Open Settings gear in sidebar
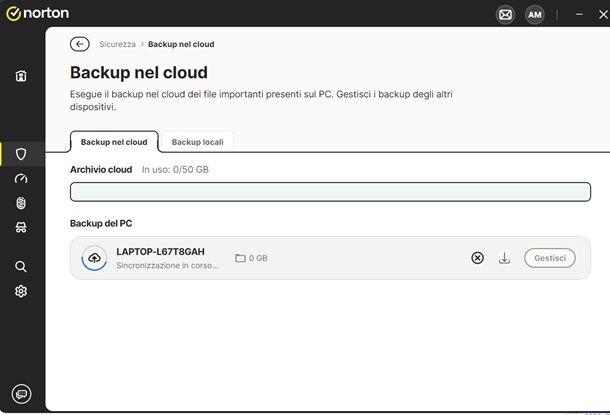 pos(21,291)
